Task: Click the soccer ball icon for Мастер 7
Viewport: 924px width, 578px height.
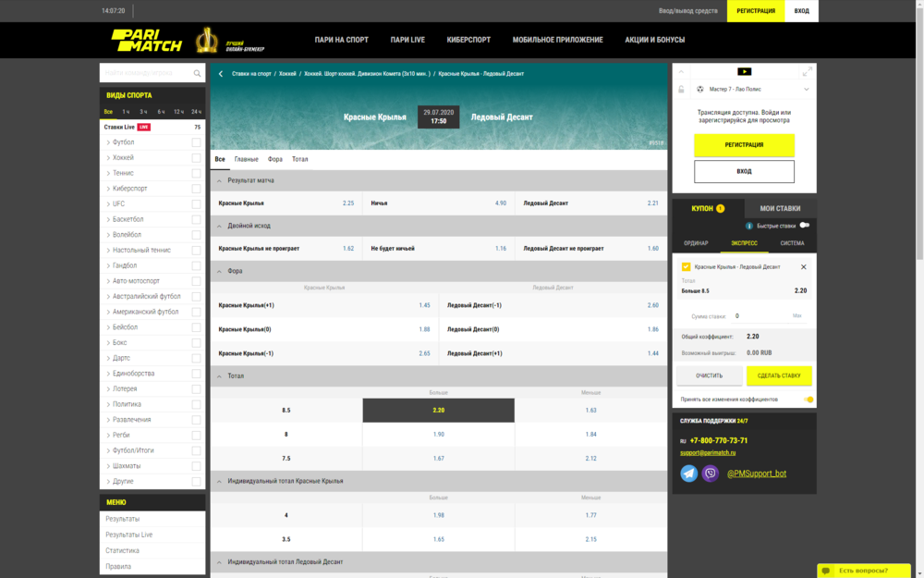Action: [700, 89]
